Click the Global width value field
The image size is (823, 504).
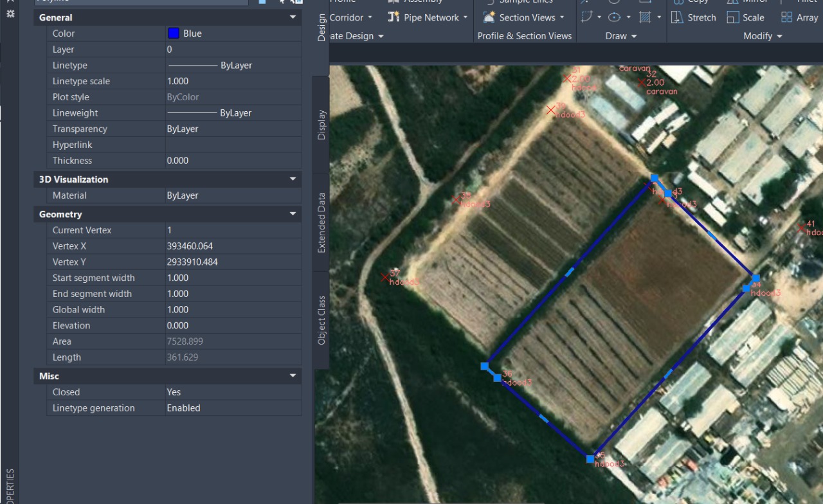[233, 310]
